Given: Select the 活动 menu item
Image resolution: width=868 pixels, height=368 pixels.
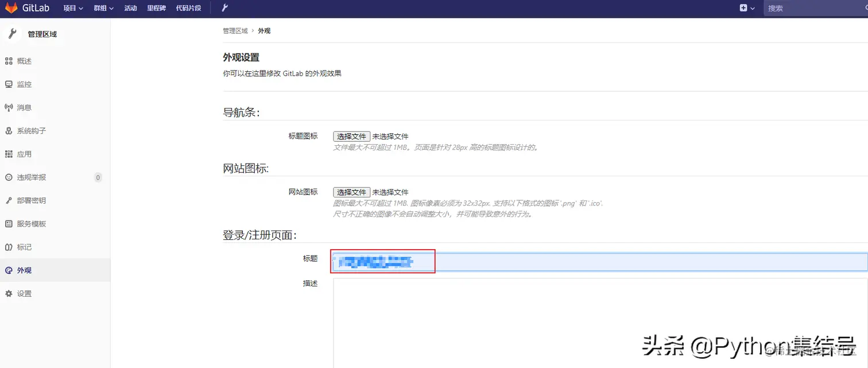Looking at the screenshot, I should coord(130,8).
